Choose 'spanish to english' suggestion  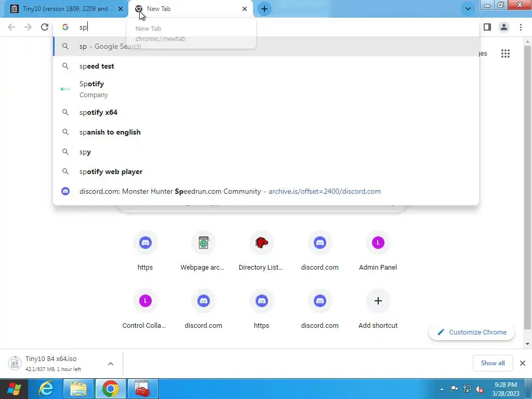pos(266,132)
